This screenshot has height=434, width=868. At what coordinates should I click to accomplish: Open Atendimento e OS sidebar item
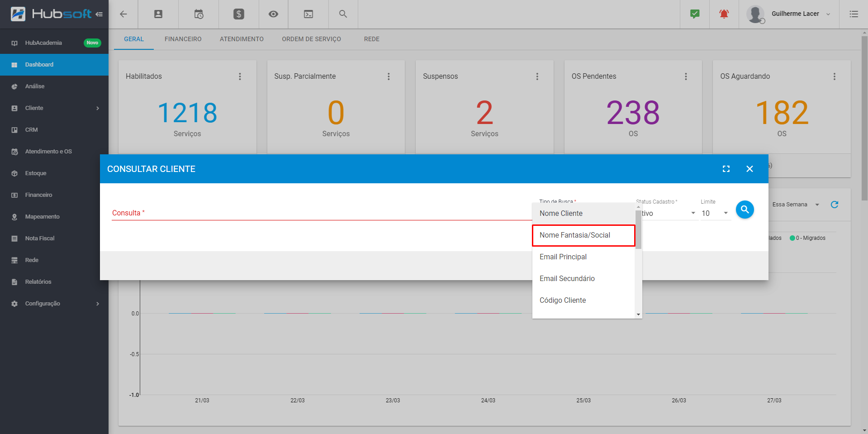54,152
